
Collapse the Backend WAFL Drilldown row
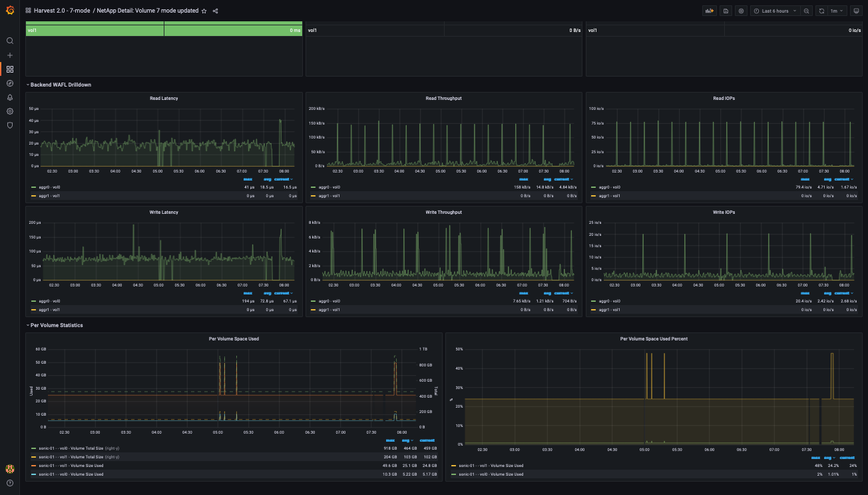pos(59,84)
